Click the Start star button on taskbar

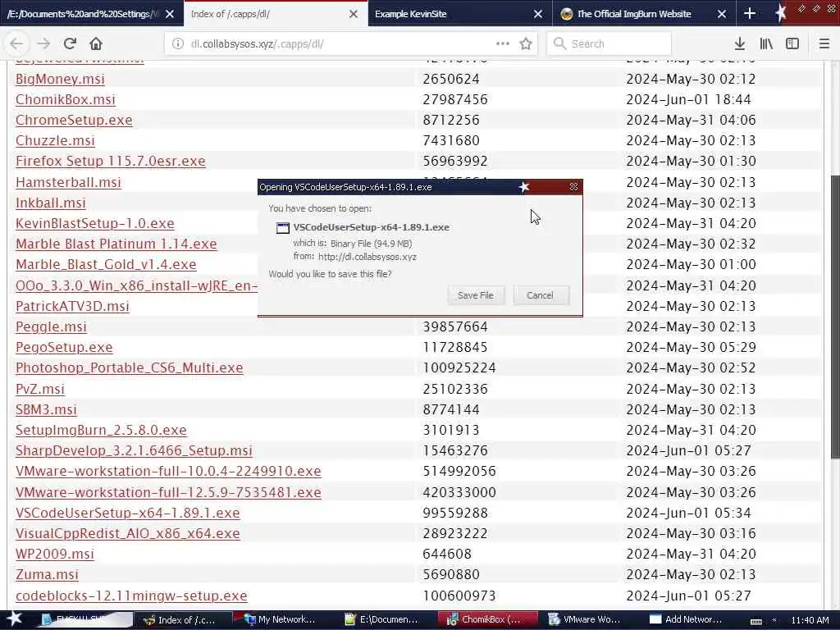[x=15, y=619]
